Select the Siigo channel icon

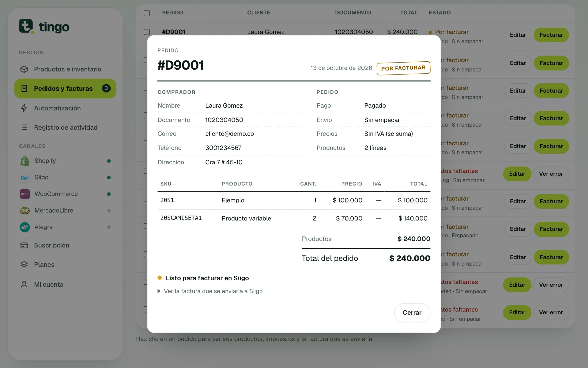point(25,177)
